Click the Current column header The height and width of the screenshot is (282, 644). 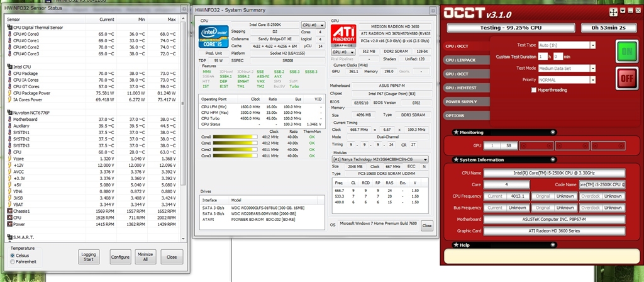(107, 20)
